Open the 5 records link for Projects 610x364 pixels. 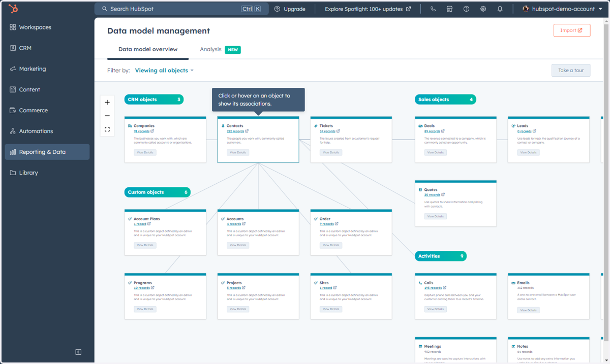(x=234, y=288)
